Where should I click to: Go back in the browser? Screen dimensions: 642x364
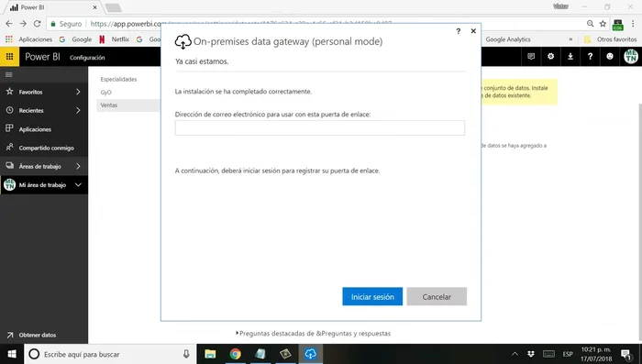click(x=9, y=24)
